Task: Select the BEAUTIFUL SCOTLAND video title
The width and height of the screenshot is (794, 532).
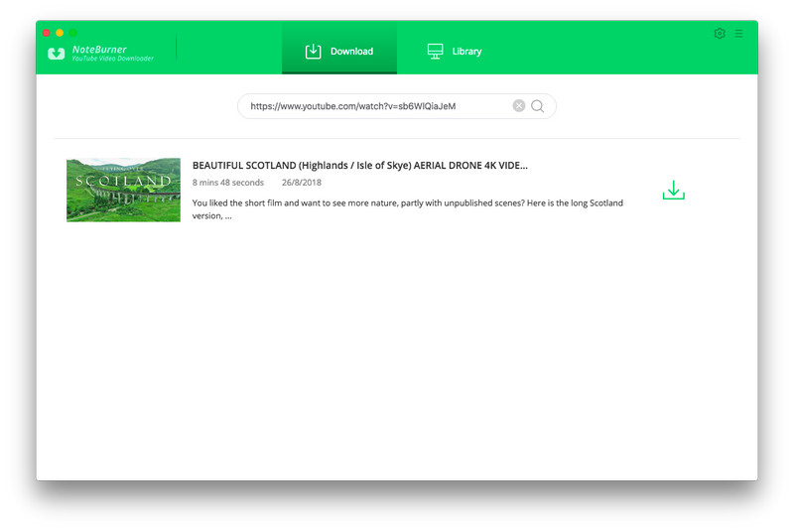Action: [359, 166]
